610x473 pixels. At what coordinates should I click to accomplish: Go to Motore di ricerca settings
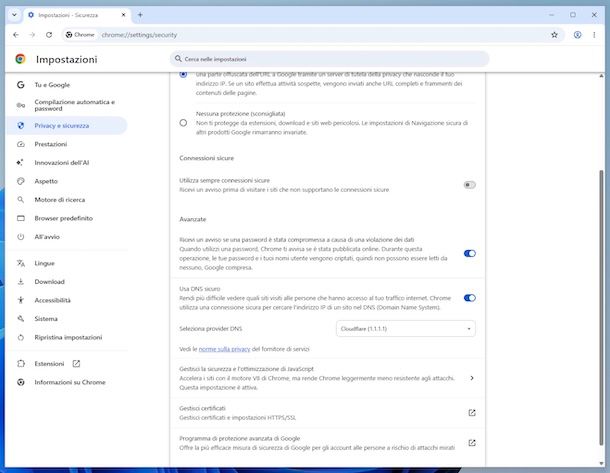pos(60,200)
